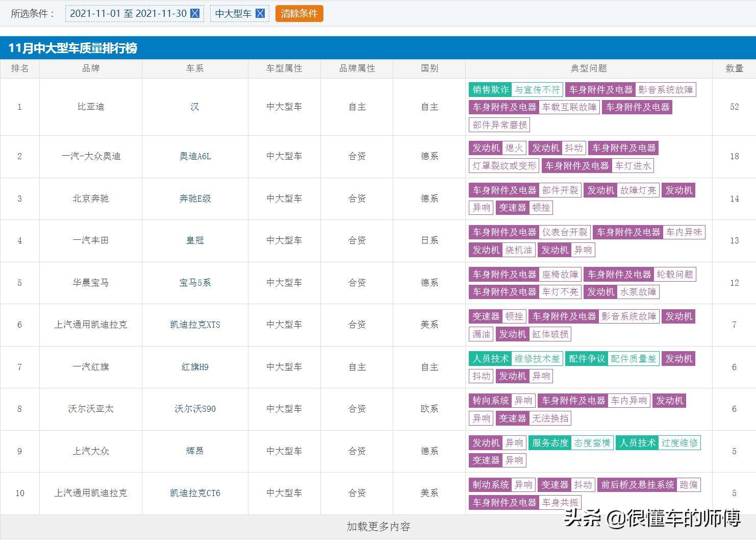Open the 皇冠 series link

click(x=195, y=240)
